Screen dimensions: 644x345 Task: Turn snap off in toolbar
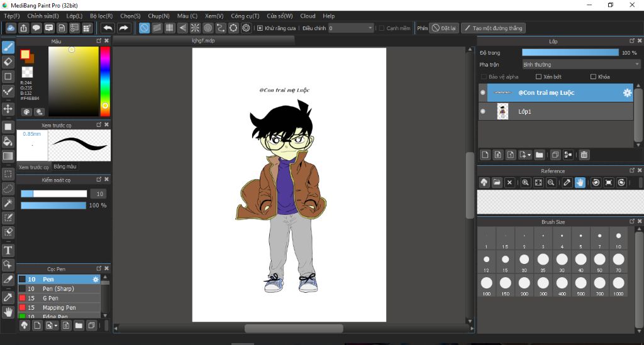[x=144, y=28]
